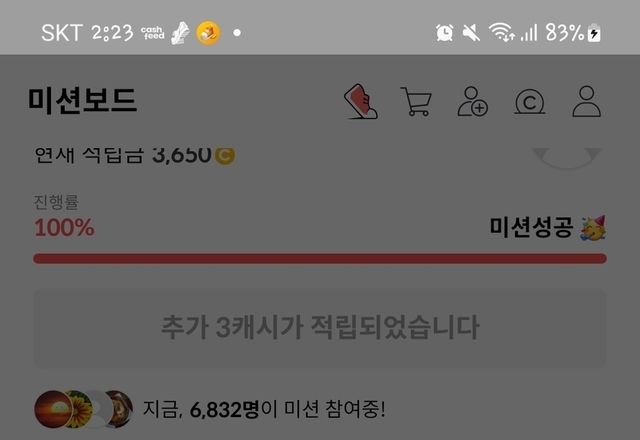Tap the cash feed notification icon
The width and height of the screenshot is (640, 440).
(x=153, y=33)
